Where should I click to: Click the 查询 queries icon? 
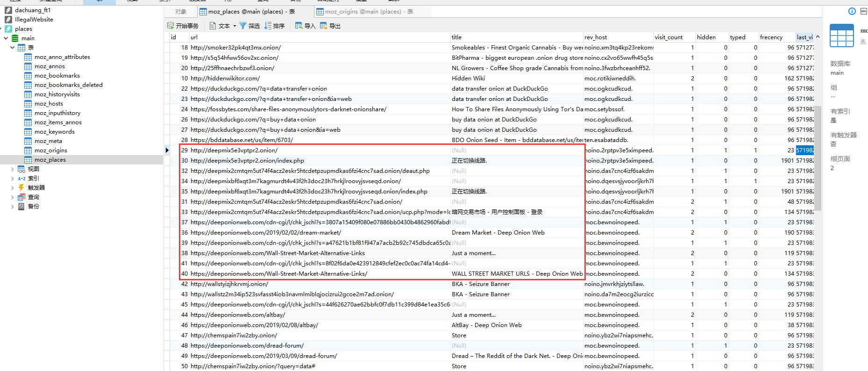tap(21, 197)
